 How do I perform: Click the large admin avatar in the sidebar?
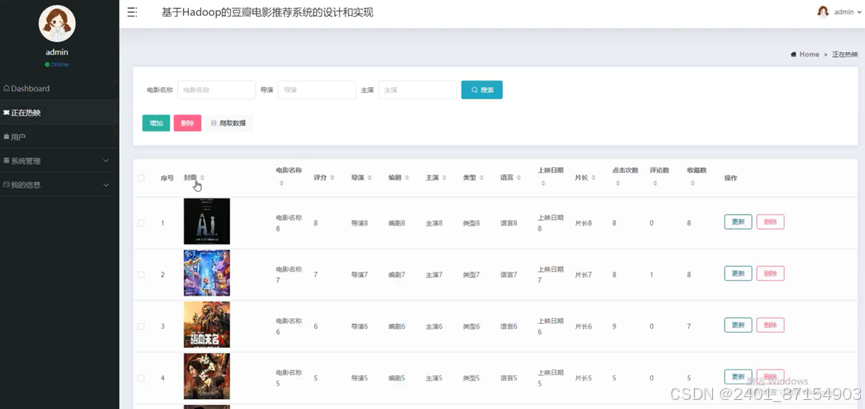coord(57,24)
